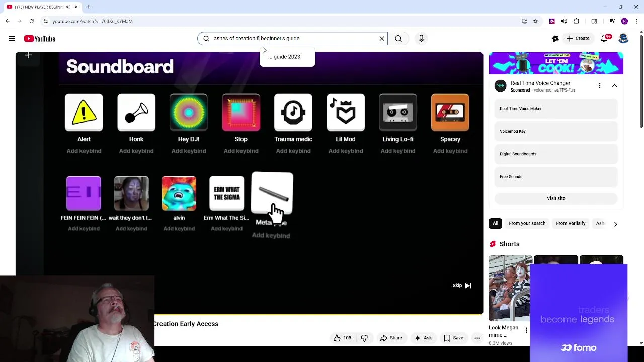
Task: Click the page's vertical scrollbar thumb
Action: point(641,81)
